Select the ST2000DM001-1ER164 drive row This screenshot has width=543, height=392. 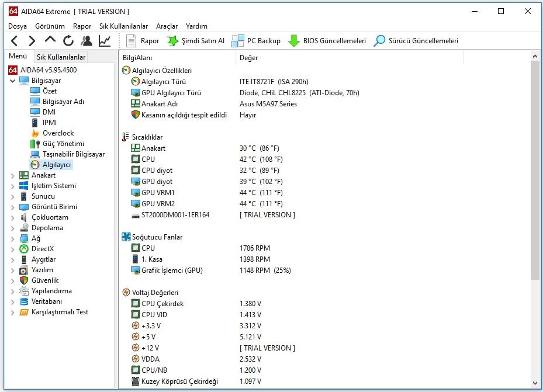(213, 215)
